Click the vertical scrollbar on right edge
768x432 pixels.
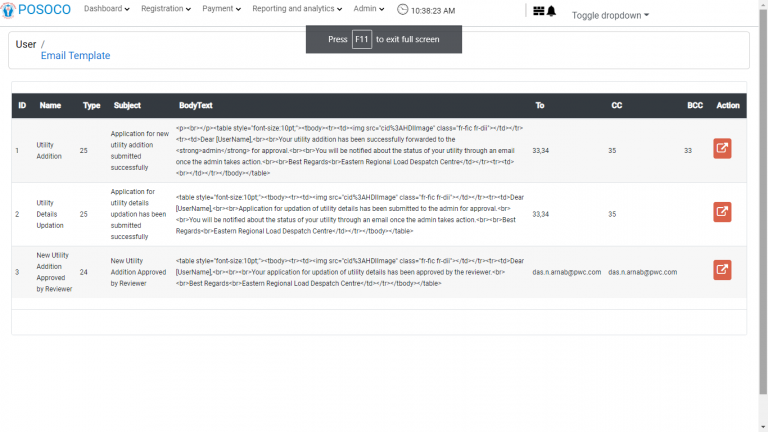(763, 200)
